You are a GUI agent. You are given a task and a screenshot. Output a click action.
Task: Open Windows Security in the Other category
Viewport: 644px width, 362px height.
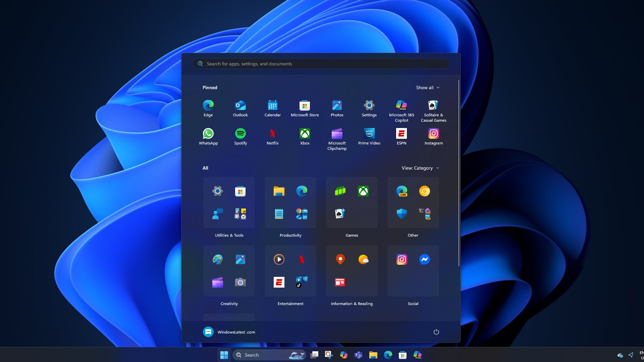pyautogui.click(x=401, y=214)
